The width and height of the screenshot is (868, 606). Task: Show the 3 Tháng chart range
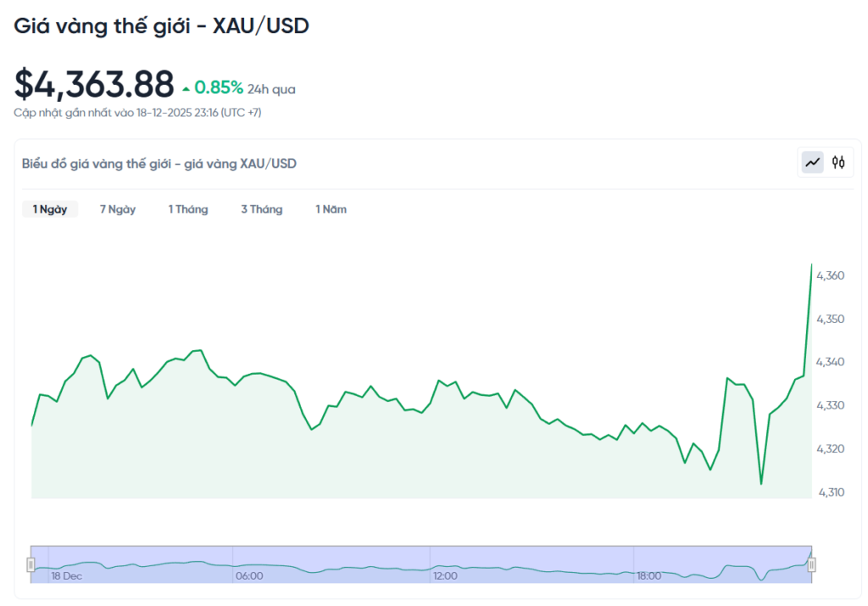(x=262, y=209)
